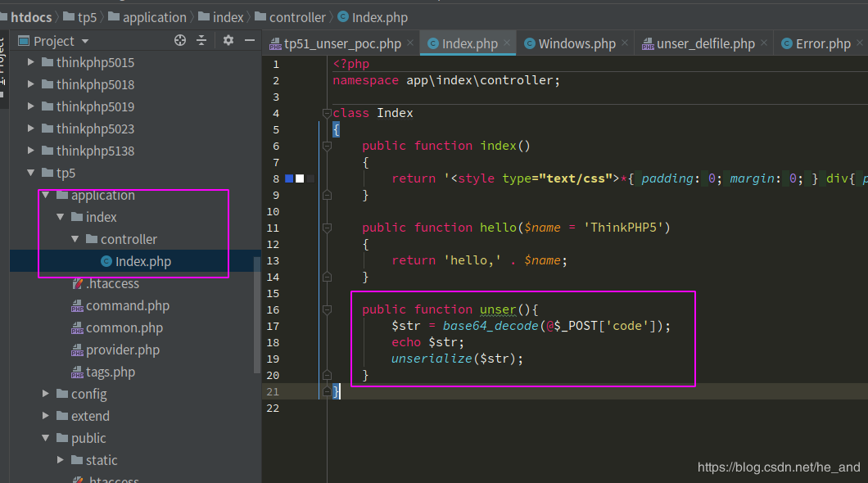Open provider.php in project tree
Image resolution: width=868 pixels, height=483 pixels.
click(x=122, y=350)
